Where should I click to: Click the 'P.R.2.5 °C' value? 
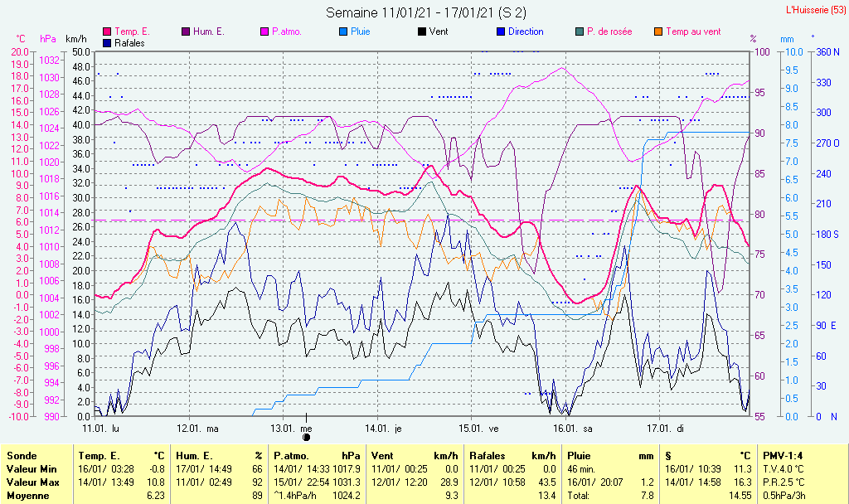784,482
